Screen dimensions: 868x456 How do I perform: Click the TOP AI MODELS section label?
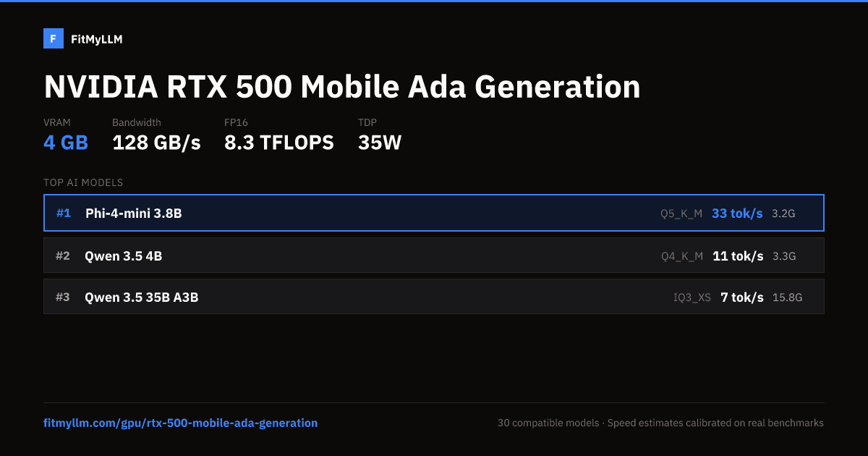(x=83, y=182)
